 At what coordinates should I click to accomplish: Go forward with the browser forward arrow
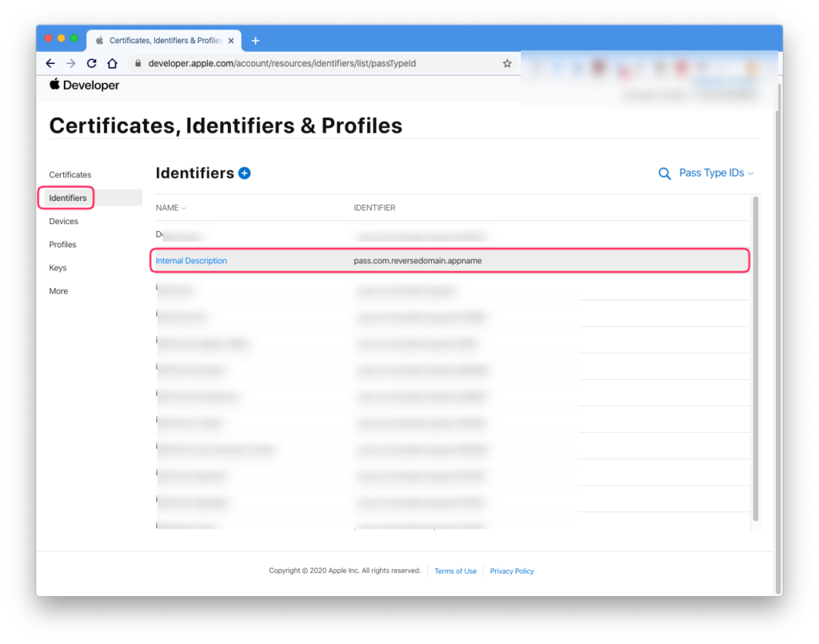pos(71,63)
